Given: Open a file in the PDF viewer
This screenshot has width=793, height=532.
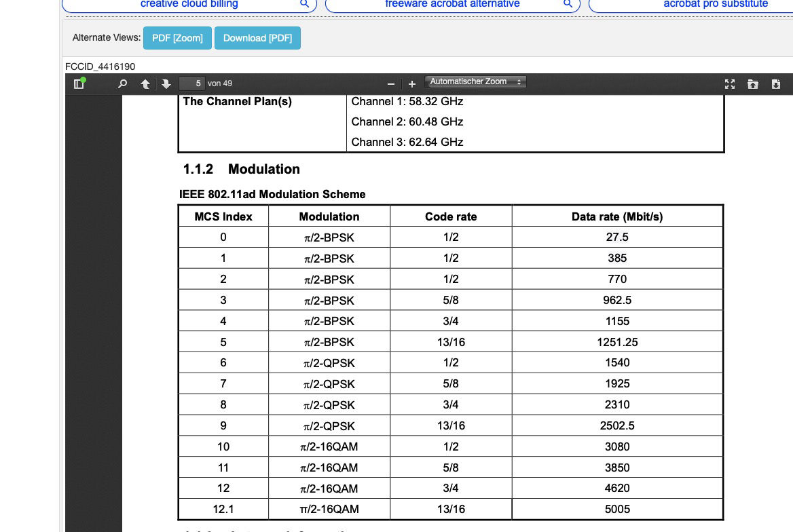Looking at the screenshot, I should 752,84.
